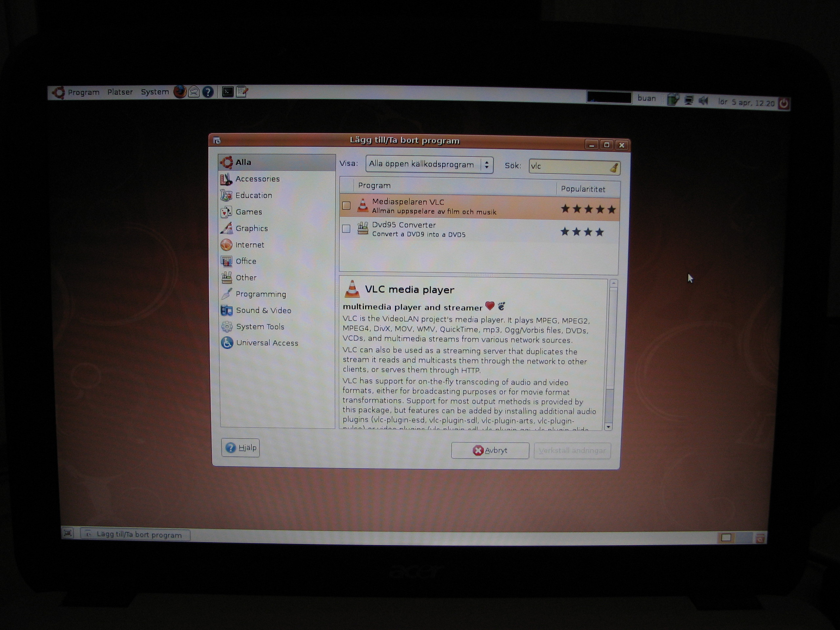Viewport: 840px width, 630px height.
Task: Click the network monitor tray icon
Action: [688, 101]
